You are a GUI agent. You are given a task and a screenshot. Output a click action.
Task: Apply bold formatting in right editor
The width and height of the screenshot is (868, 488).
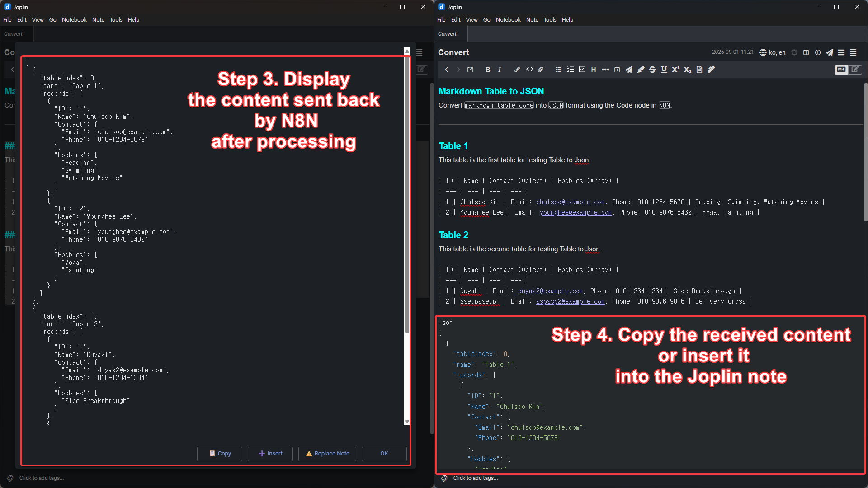point(487,70)
